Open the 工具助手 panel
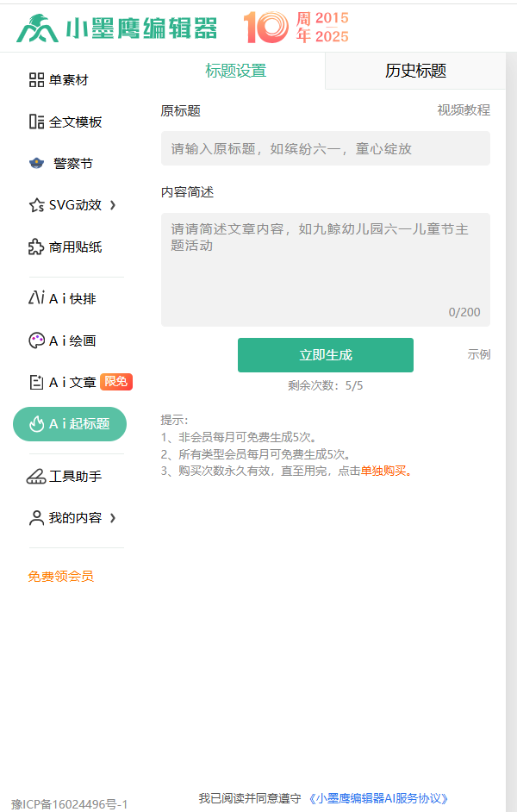517x812 pixels. point(60,475)
